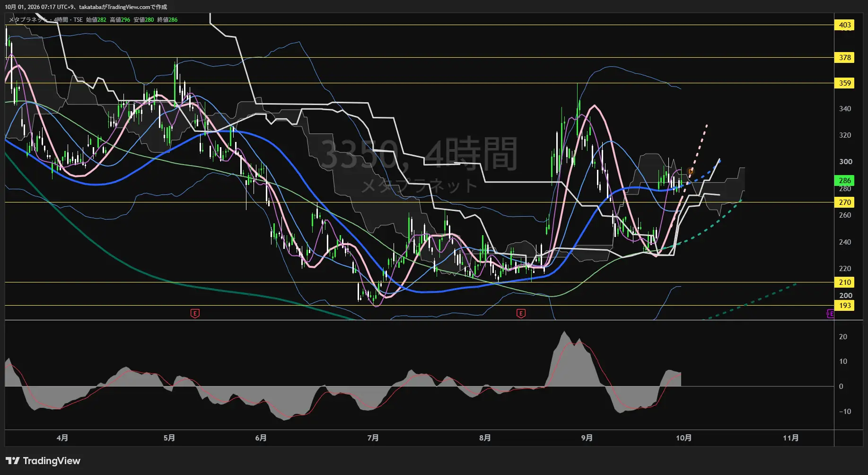868x475 pixels.
Task: Click the 260 price axis value
Action: 845,215
